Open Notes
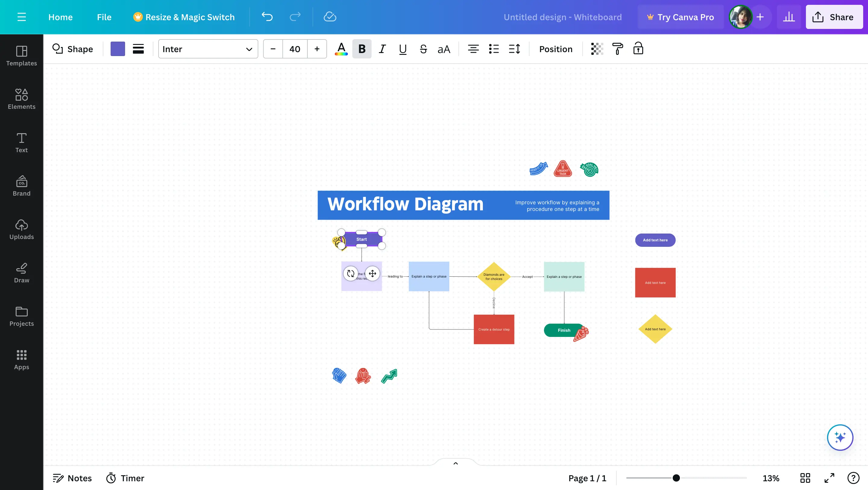This screenshot has height=490, width=868. point(72,478)
